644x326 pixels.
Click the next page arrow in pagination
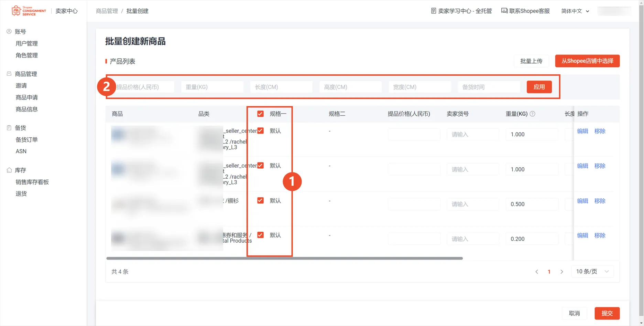tap(561, 271)
